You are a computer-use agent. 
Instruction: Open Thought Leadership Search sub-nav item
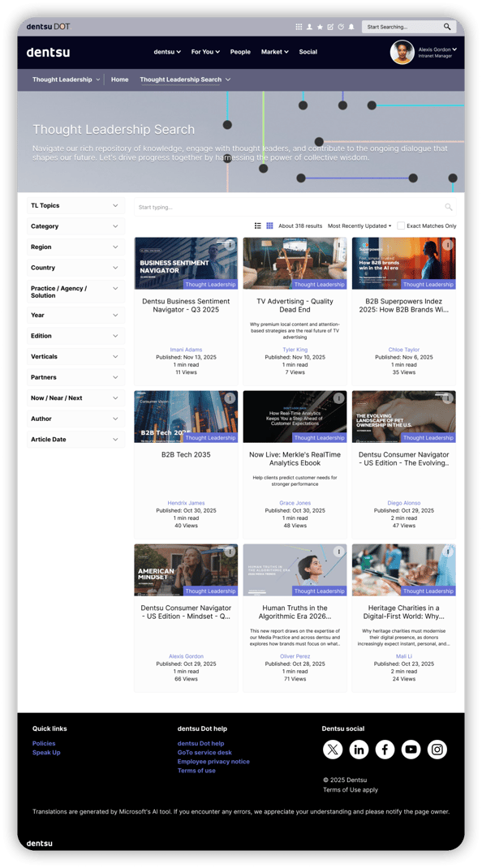[x=185, y=79]
